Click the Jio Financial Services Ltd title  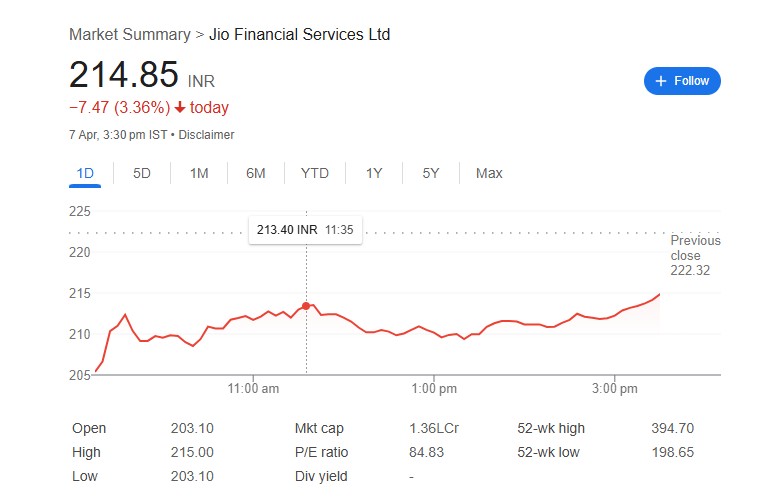tap(299, 34)
